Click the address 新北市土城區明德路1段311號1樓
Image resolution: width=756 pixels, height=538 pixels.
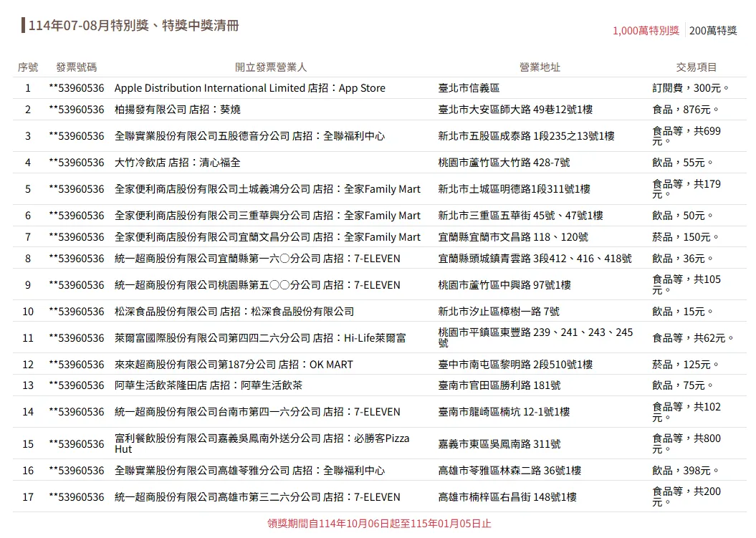coord(514,189)
